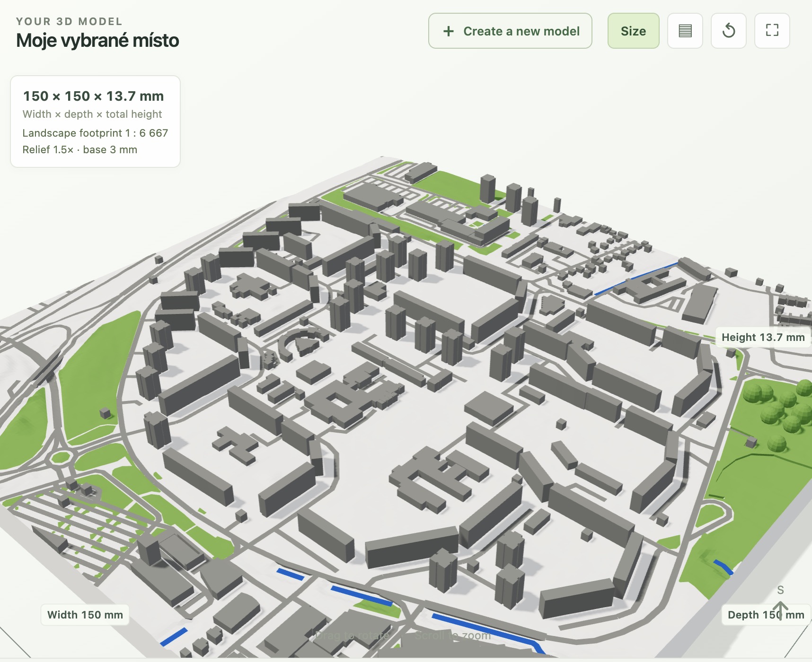Click the plus icon in Create a new model
The height and width of the screenshot is (662, 812).
click(x=448, y=31)
